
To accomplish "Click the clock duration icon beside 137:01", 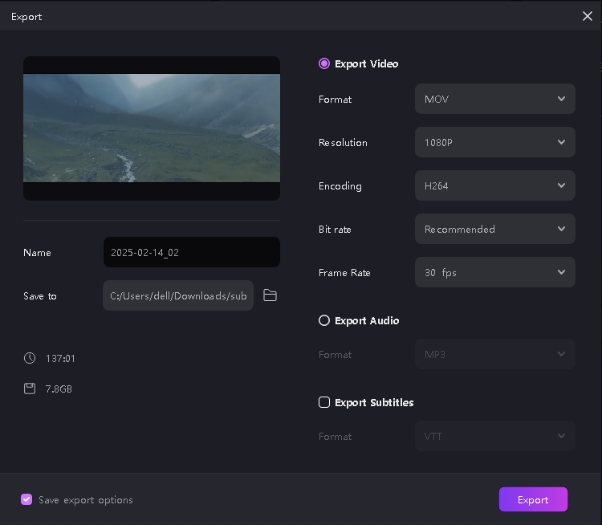I will pyautogui.click(x=30, y=358).
